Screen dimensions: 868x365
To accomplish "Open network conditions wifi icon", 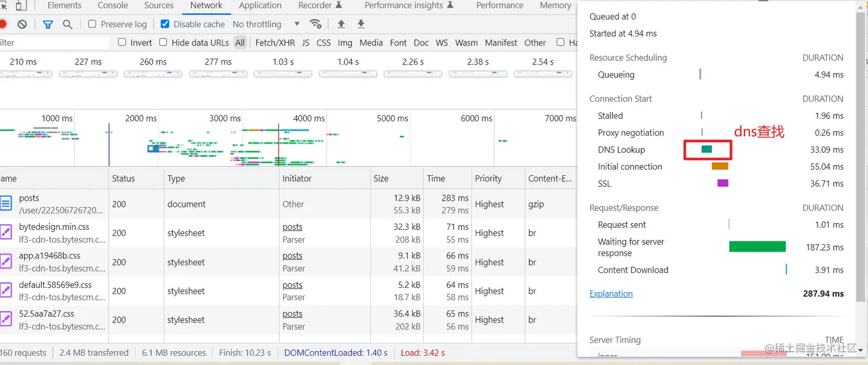I will (x=315, y=24).
